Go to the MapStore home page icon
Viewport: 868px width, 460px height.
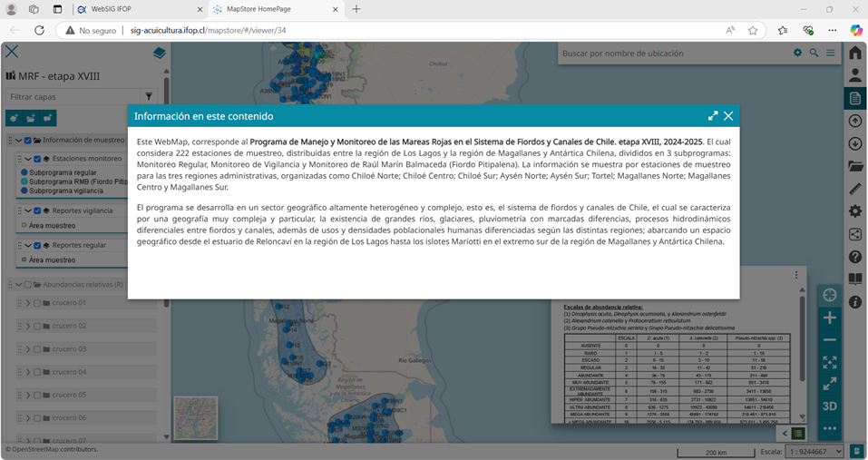point(855,53)
